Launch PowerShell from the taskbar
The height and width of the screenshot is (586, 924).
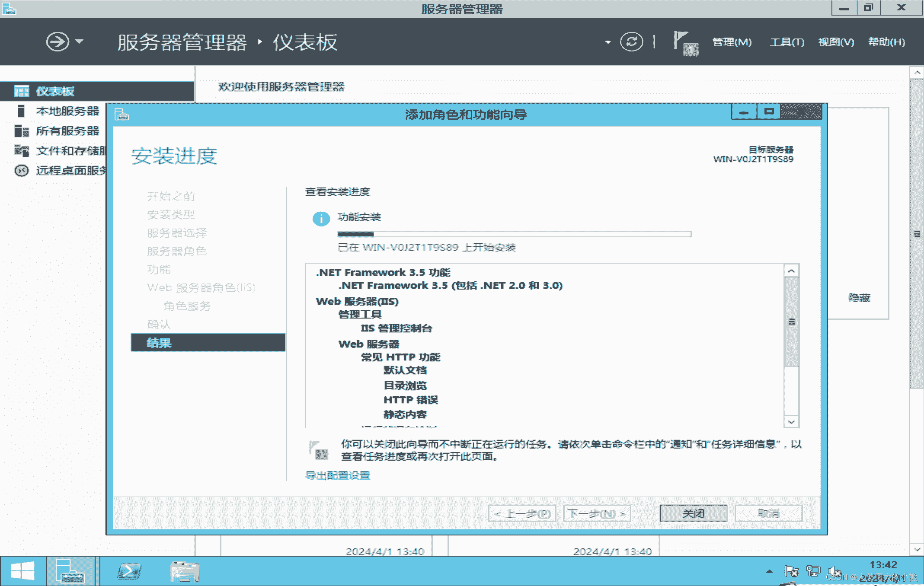[129, 570]
